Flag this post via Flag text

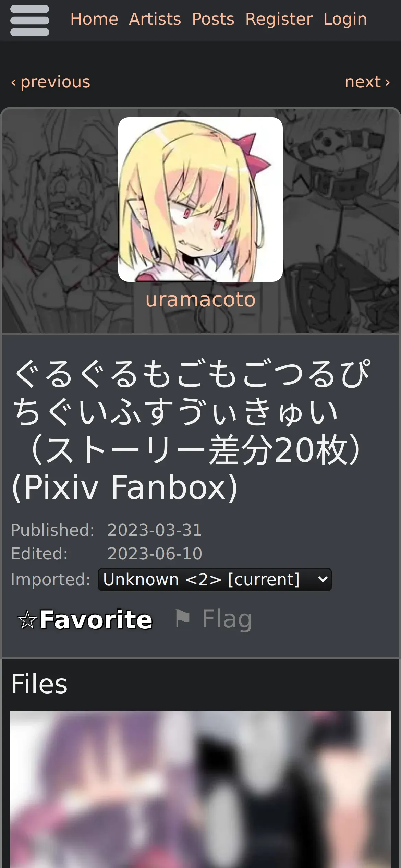click(x=227, y=619)
